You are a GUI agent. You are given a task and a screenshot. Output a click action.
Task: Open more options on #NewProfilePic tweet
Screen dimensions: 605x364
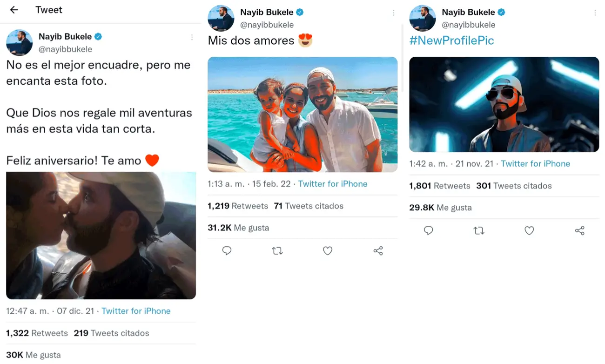click(x=595, y=13)
